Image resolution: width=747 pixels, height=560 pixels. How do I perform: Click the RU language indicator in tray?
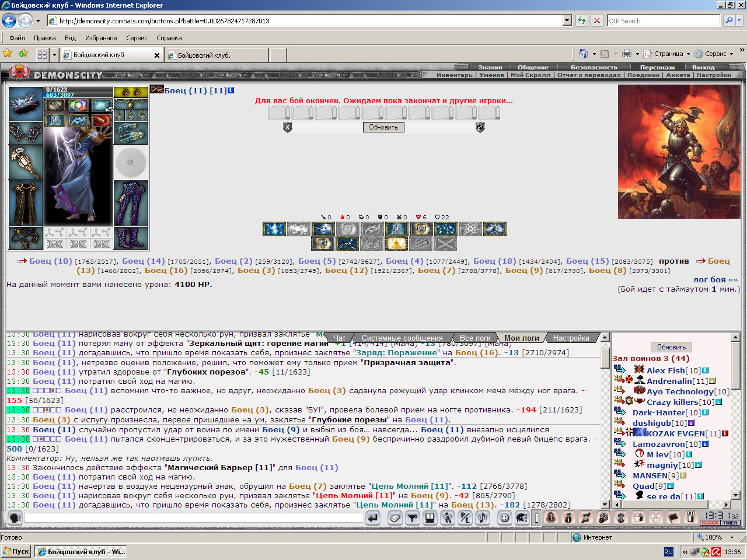pos(669,551)
